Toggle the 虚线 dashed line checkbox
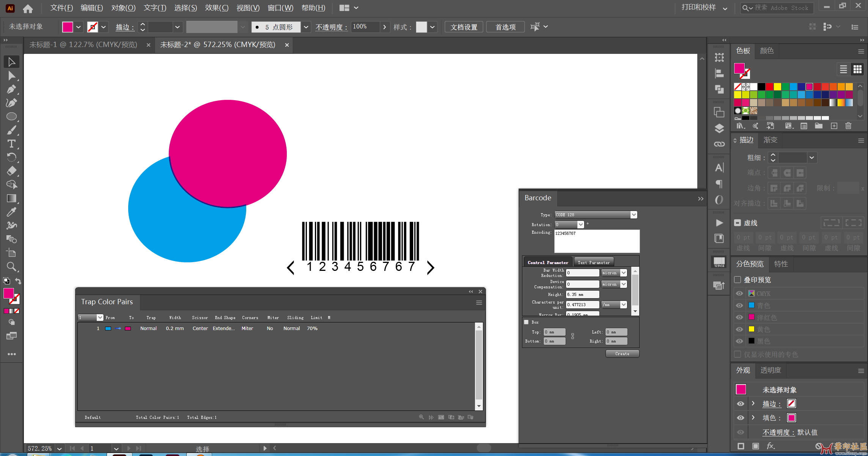Image resolution: width=868 pixels, height=456 pixels. (x=737, y=223)
